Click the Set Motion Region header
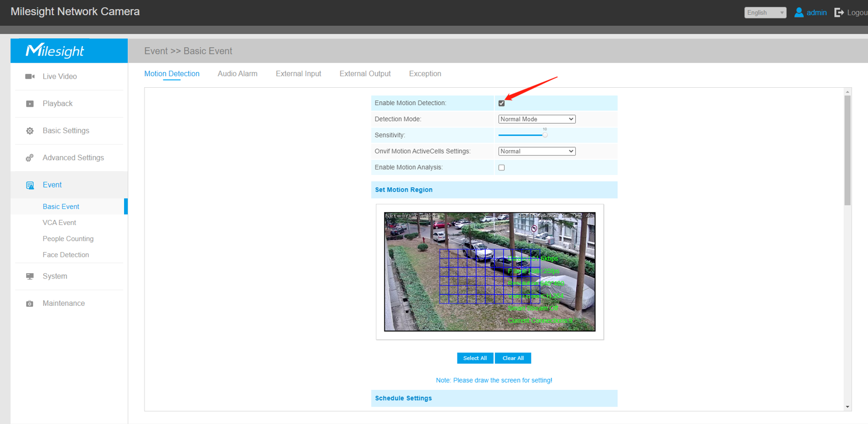Screen dimensions: 868x424 [x=494, y=190]
